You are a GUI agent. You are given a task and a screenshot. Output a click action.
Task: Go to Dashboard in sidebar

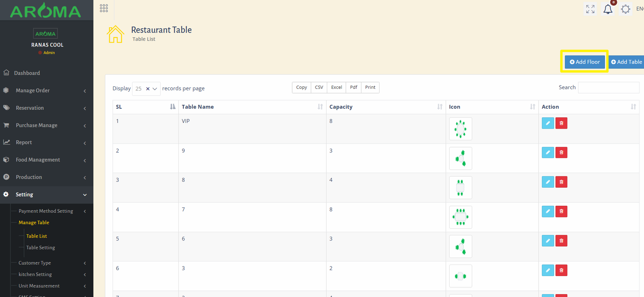click(27, 73)
